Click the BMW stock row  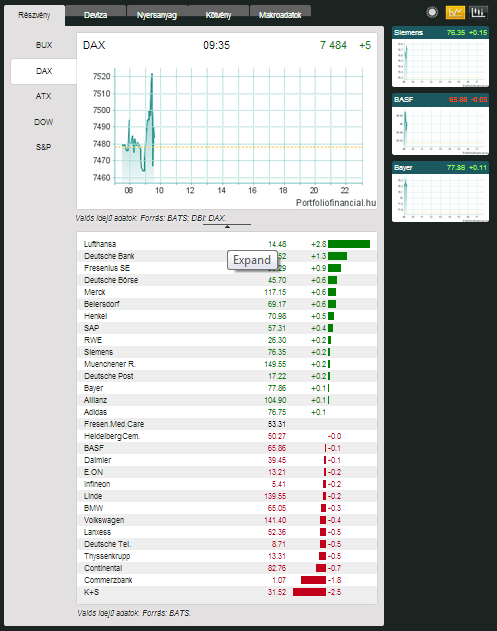coord(227,508)
